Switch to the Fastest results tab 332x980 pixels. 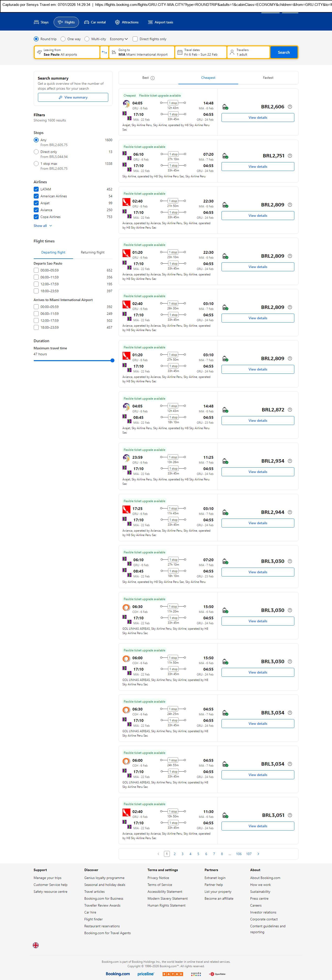(x=268, y=78)
